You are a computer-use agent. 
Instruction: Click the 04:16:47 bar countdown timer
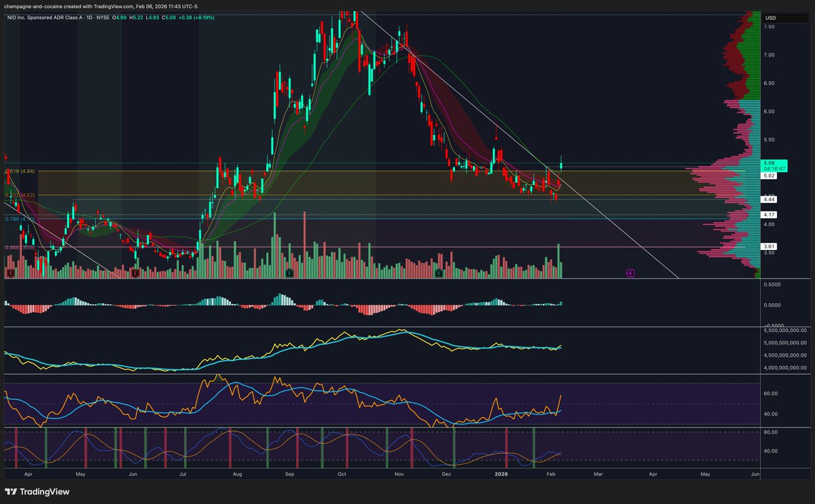[x=773, y=168]
